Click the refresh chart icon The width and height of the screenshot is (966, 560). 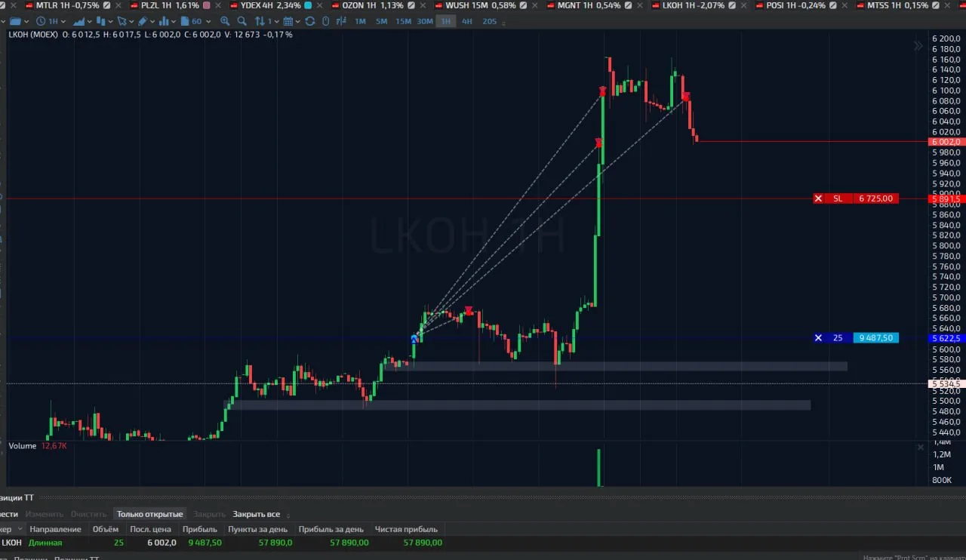310,21
